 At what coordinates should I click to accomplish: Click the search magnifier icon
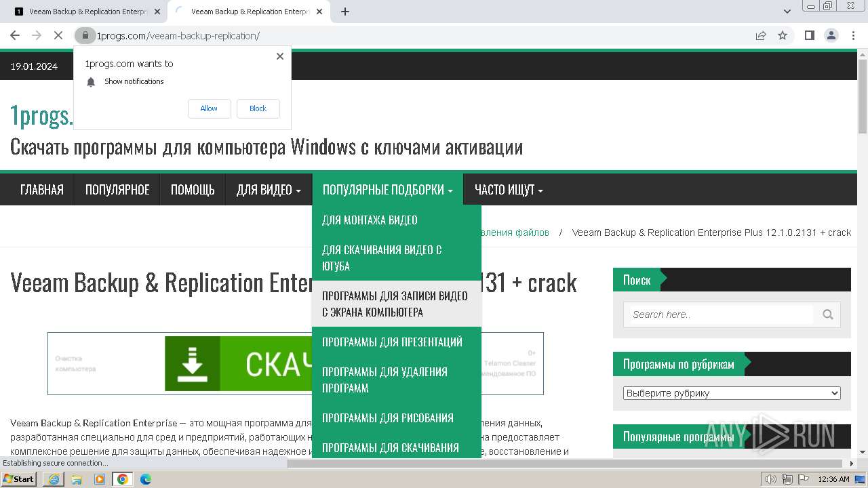point(827,314)
